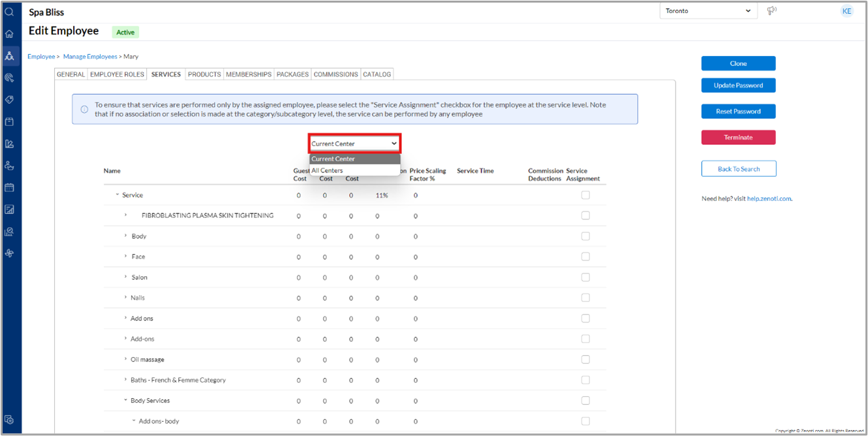Open the chart-with-magnifier analytics icon in the sidebar
The width and height of the screenshot is (868, 436).
[9, 232]
